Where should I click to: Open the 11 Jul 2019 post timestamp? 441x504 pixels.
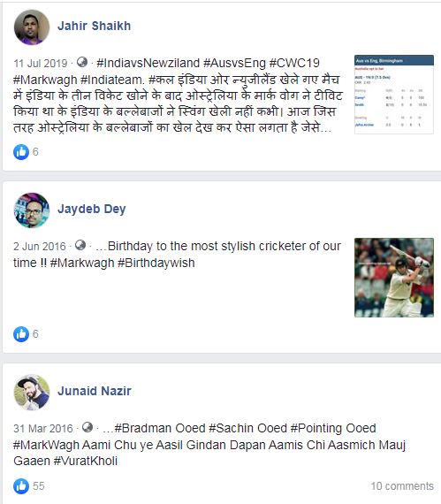[x=40, y=64]
